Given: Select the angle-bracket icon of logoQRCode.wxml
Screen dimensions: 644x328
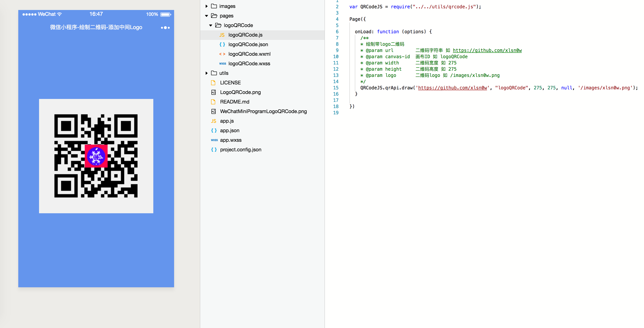Looking at the screenshot, I should [x=222, y=54].
